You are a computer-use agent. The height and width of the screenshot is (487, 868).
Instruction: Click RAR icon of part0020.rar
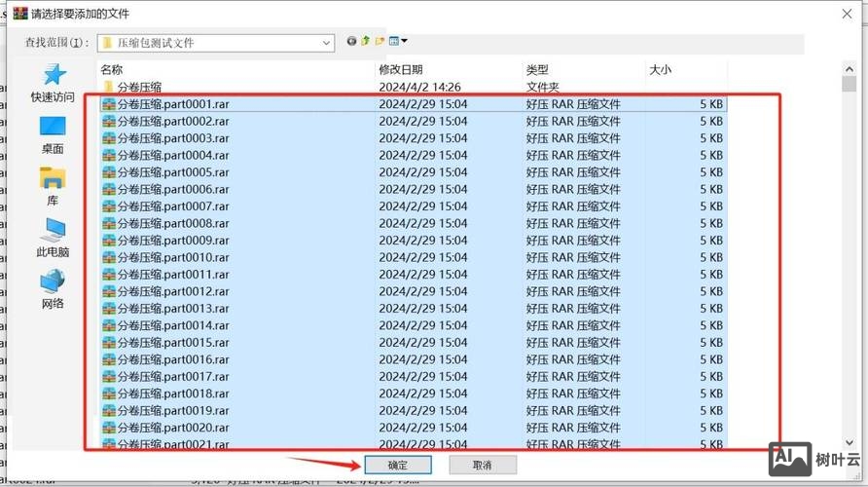click(109, 428)
